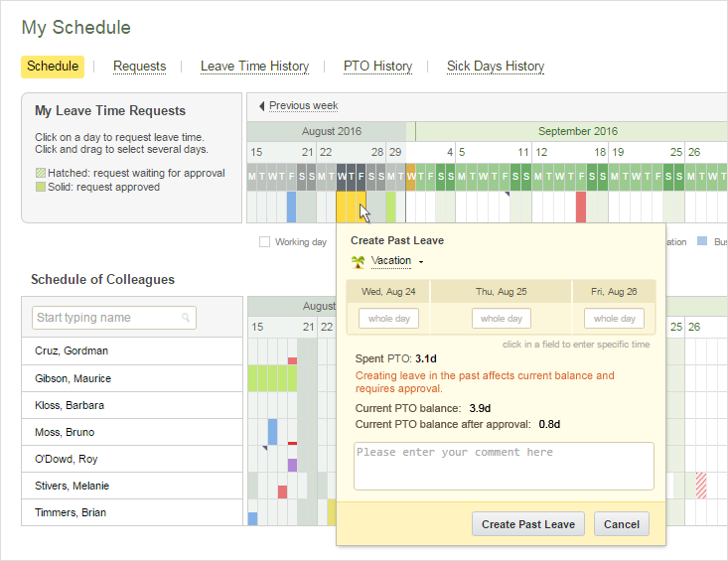The height and width of the screenshot is (561, 728).
Task: Select colleague Kloss, Barbara
Action: point(132,405)
